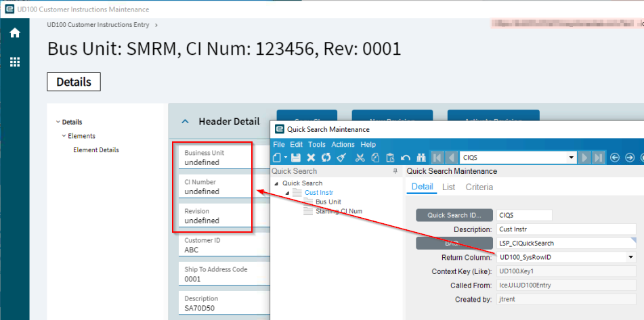This screenshot has height=320, width=644.
Task: Click the Epicor logo of Quick Search Maintenance
Action: pyautogui.click(x=280, y=129)
